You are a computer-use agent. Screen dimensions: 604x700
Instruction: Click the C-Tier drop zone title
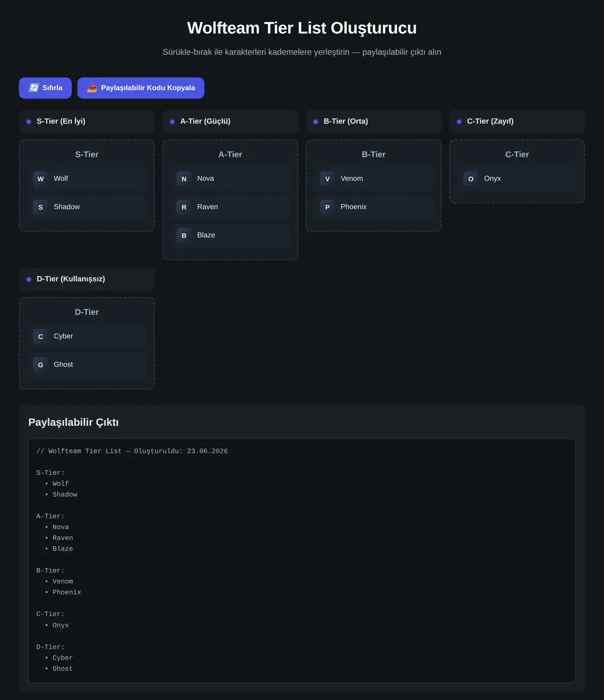[x=517, y=155]
